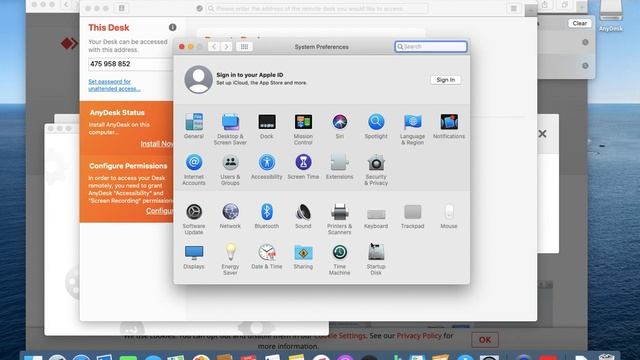Viewport: 640px width, 360px height.
Task: Open Startup Disk preferences
Action: coord(376,259)
